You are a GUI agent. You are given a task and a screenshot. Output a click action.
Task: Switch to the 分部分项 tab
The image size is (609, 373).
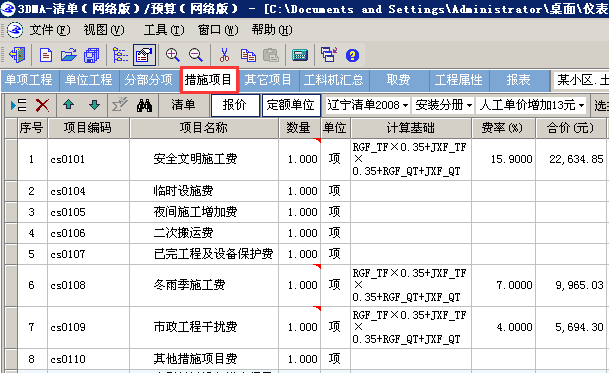point(148,80)
